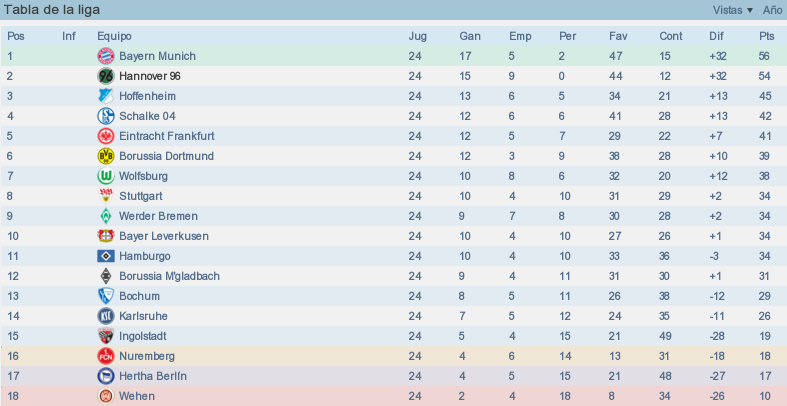Open the Hoffenheim team link
Viewport: 787px width, 406px height.
(x=148, y=96)
